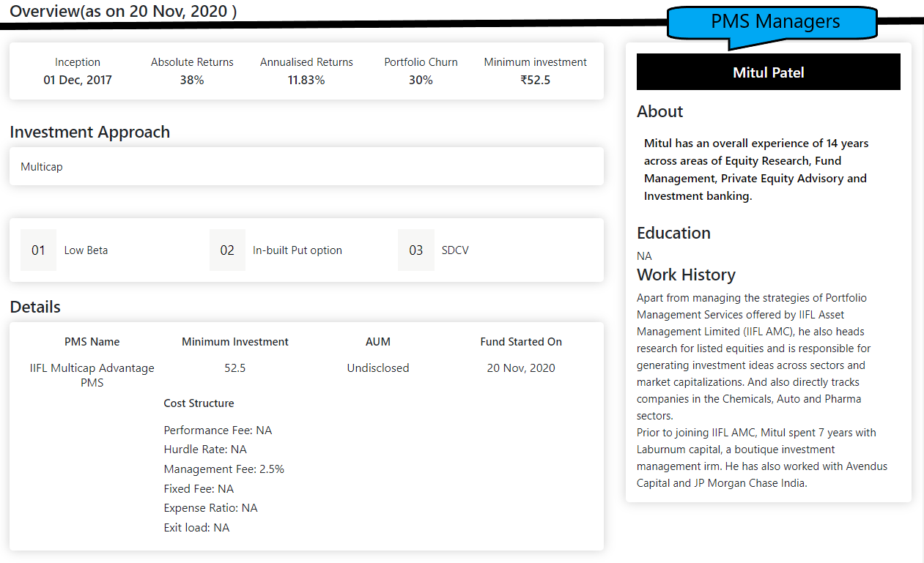Image resolution: width=924 pixels, height=563 pixels.
Task: Select the Overview heading dated 20 Nov, 2020
Action: [x=123, y=11]
